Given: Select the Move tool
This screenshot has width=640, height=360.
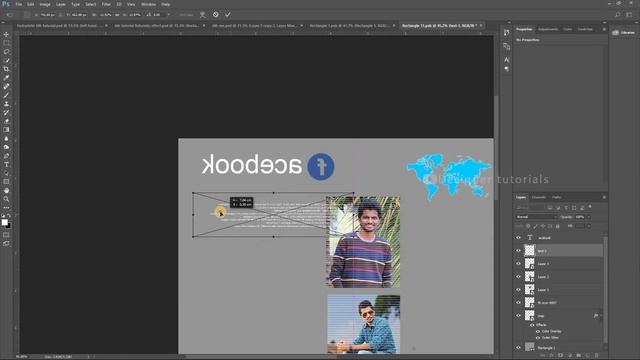Looking at the screenshot, I should [x=6, y=34].
